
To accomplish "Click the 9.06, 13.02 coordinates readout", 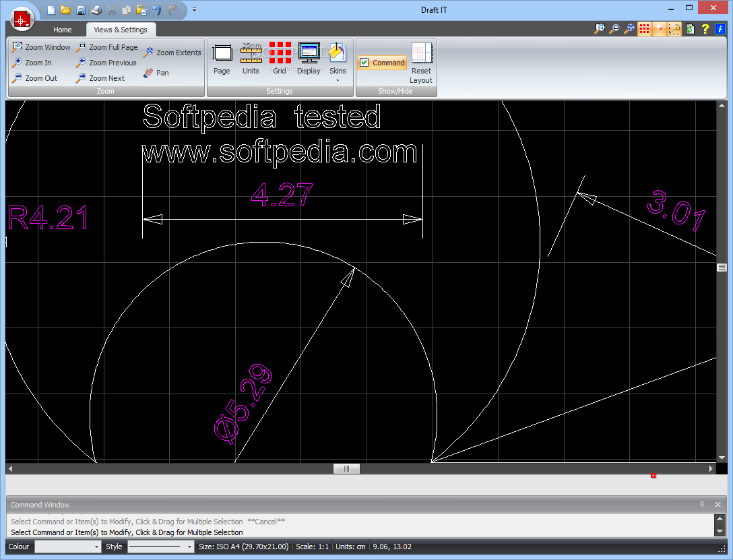I will pyautogui.click(x=392, y=547).
